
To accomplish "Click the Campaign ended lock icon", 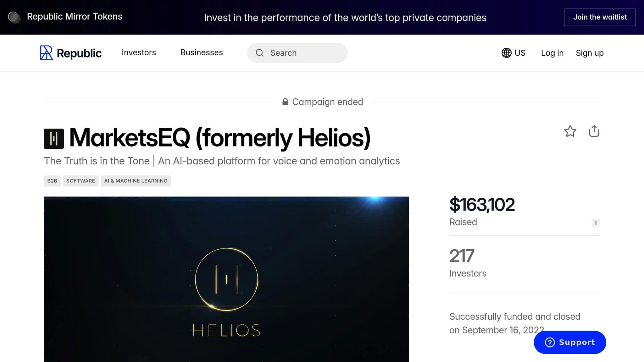I will pos(285,101).
